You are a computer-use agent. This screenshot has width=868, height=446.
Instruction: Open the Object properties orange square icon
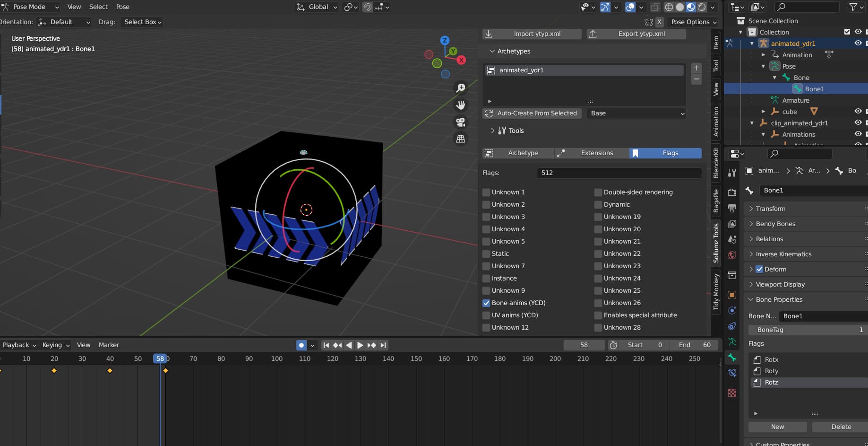point(732,295)
